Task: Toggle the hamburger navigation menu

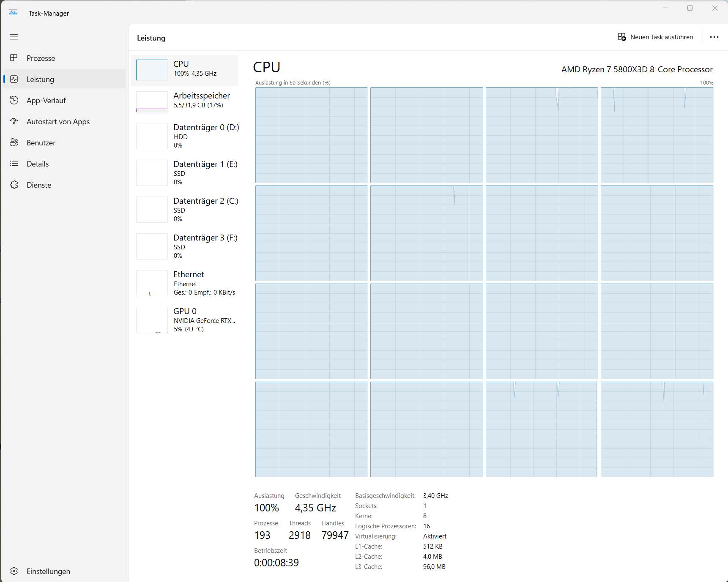Action: pos(14,37)
